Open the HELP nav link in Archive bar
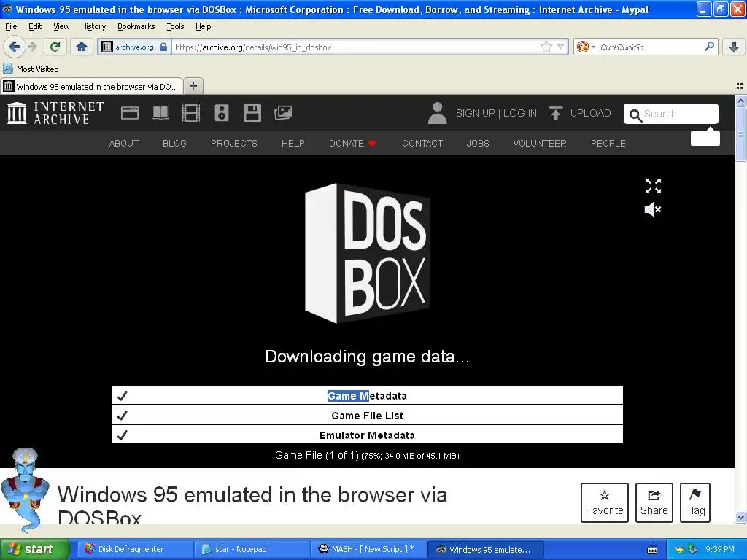 pyautogui.click(x=293, y=144)
